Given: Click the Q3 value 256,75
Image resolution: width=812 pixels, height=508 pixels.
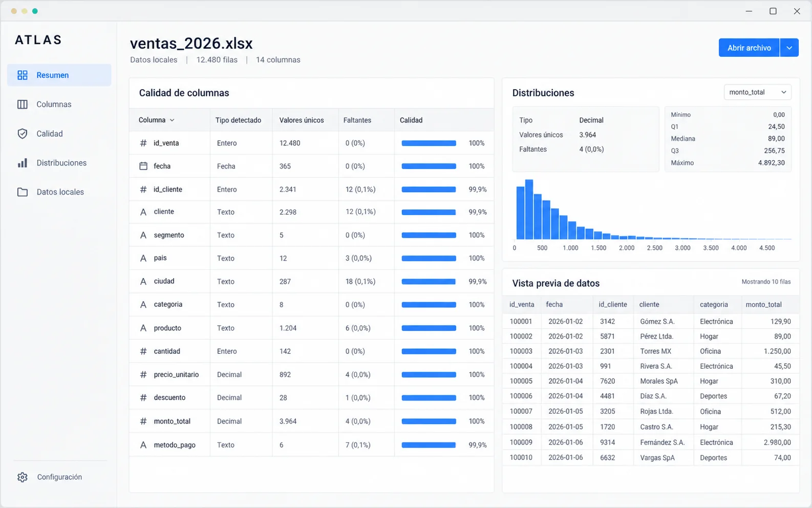Looking at the screenshot, I should [x=774, y=151].
